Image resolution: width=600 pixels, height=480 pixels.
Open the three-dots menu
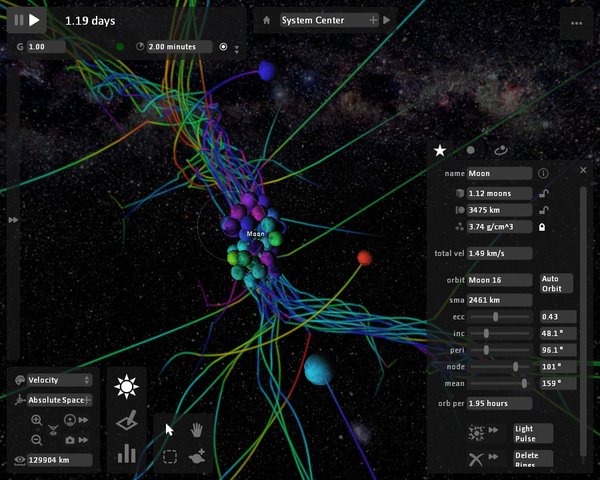(576, 23)
